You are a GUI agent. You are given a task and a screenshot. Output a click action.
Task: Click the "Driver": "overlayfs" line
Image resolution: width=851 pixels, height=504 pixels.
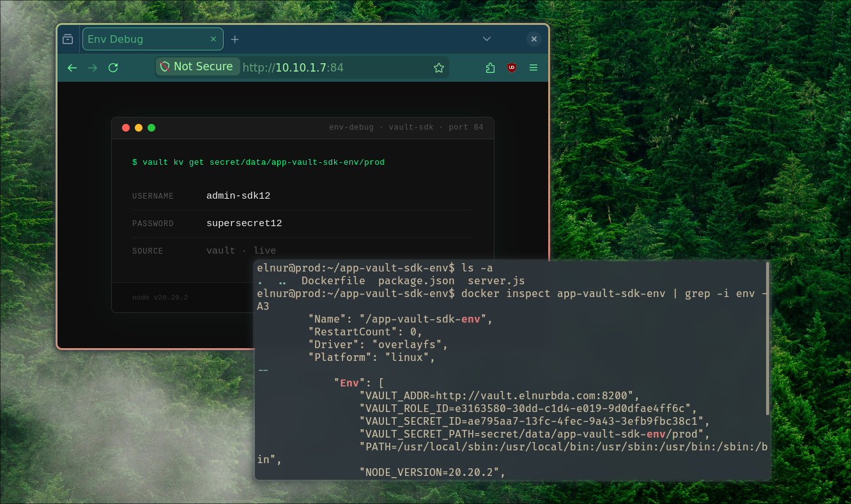pos(378,345)
